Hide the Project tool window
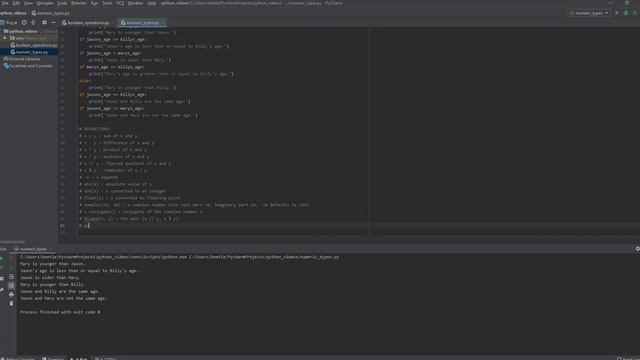 point(53,23)
